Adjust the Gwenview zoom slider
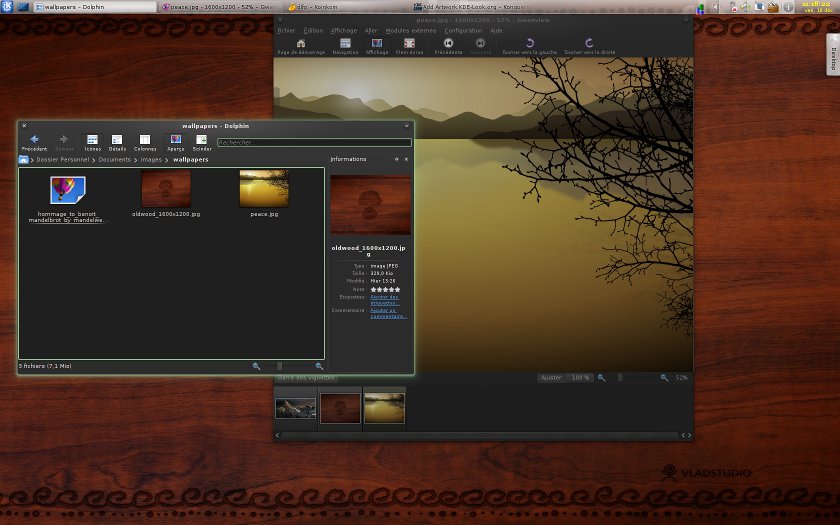Screen dimensions: 840x525 (633, 378)
